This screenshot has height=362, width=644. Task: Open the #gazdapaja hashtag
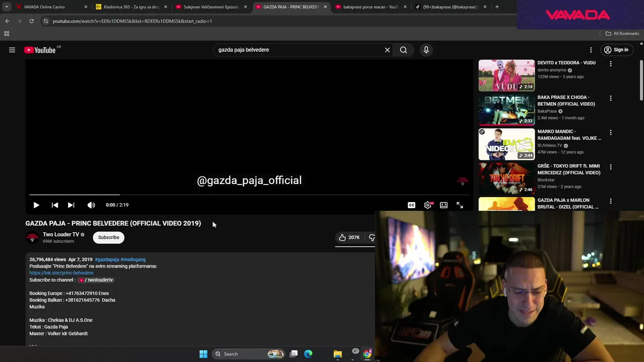pos(107,259)
